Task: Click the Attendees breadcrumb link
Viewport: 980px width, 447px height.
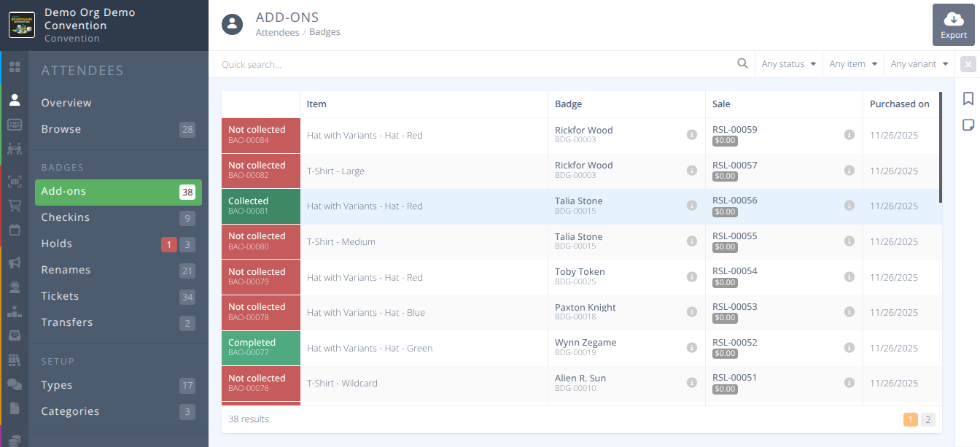Action: click(277, 32)
